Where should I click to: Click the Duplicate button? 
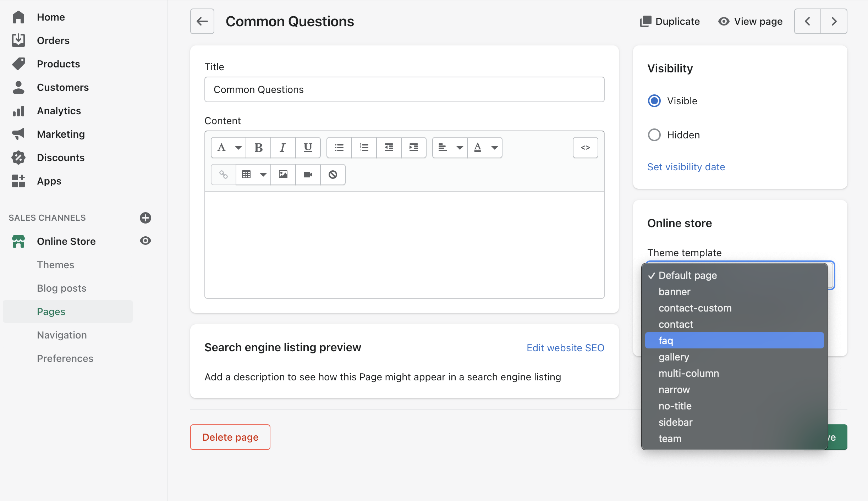(x=670, y=21)
